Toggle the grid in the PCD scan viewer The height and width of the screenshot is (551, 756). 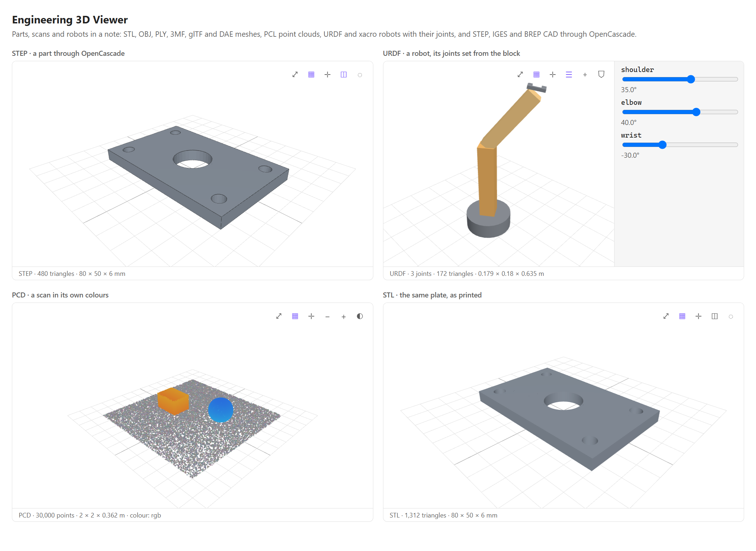click(x=295, y=316)
